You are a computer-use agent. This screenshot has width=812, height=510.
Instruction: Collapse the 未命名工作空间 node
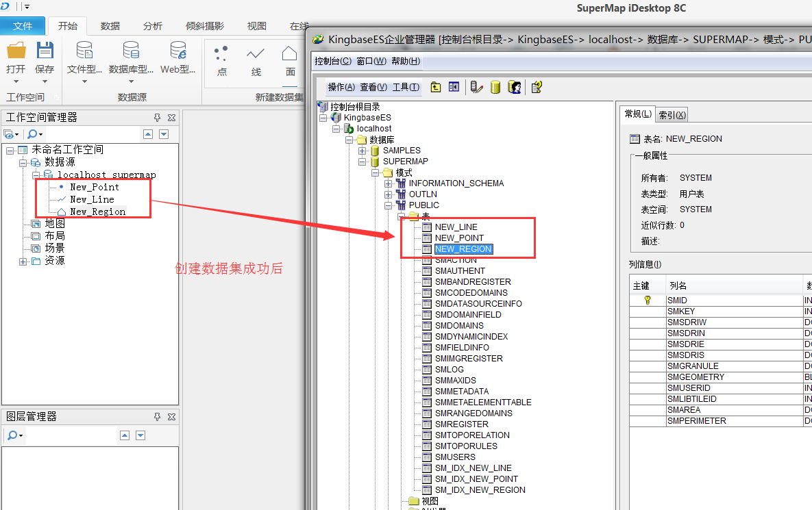[10, 150]
